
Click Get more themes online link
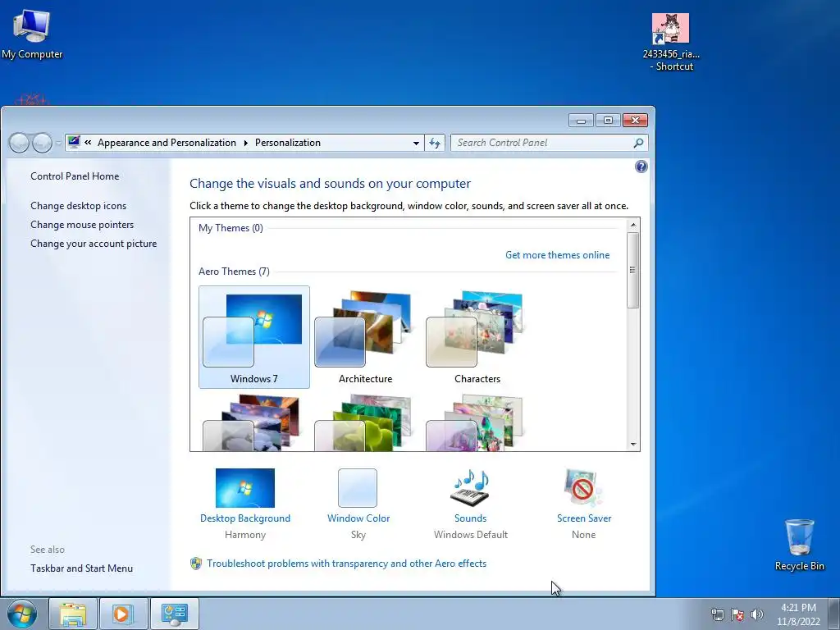[x=557, y=255]
